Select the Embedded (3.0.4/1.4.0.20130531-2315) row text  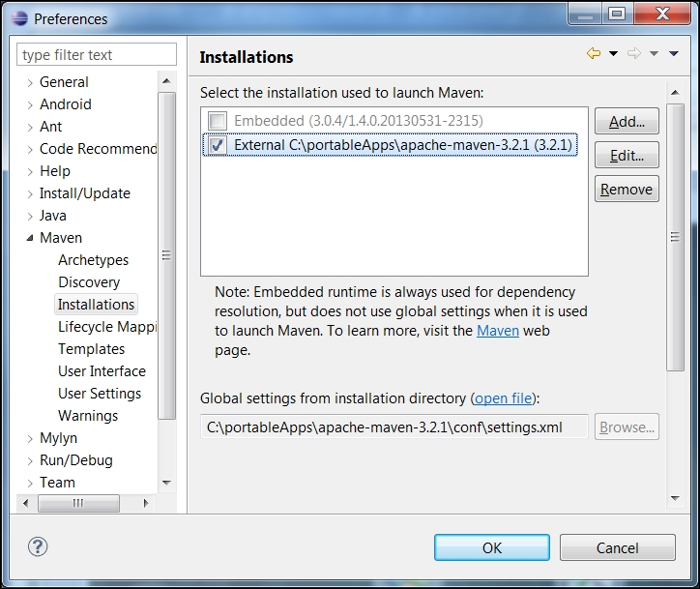(x=359, y=121)
